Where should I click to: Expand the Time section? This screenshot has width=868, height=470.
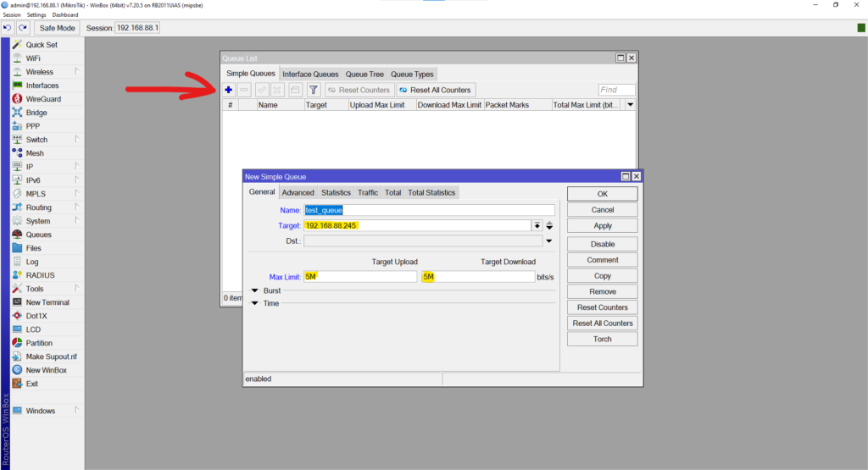click(256, 303)
